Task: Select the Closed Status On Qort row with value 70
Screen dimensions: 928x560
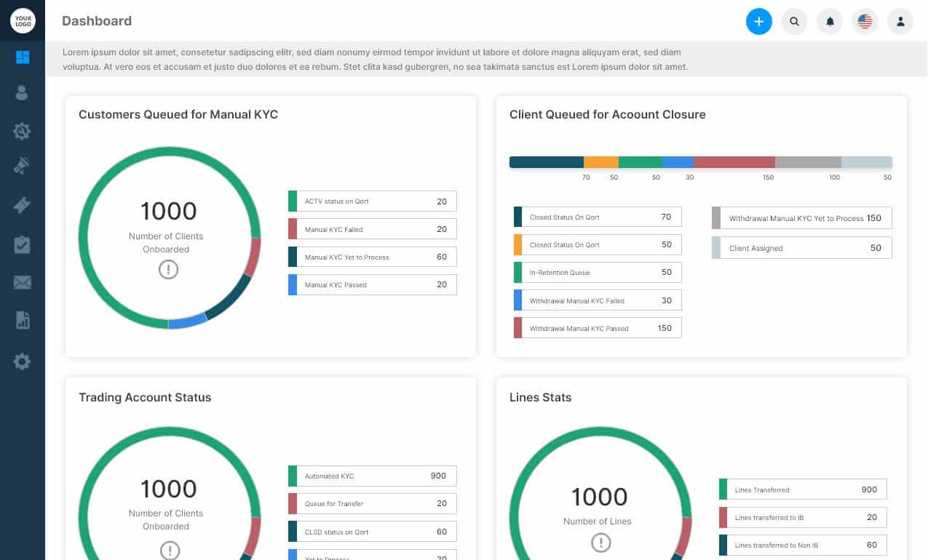Action: tap(598, 217)
